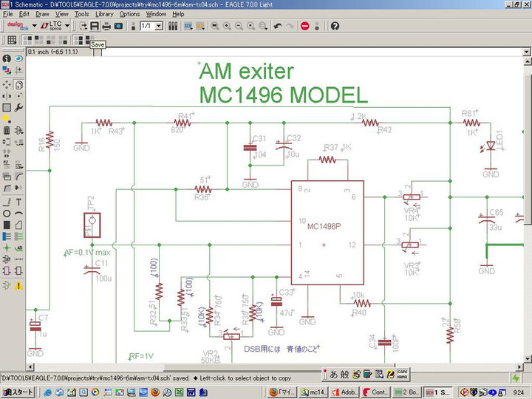Click the Print icon in the toolbar
The width and height of the screenshot is (532, 399).
(x=106, y=26)
